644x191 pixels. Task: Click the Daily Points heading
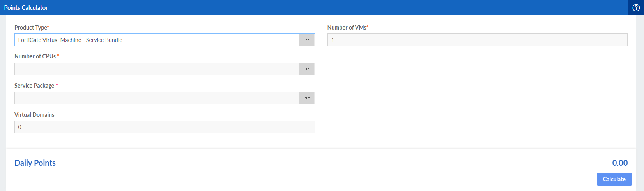35,163
